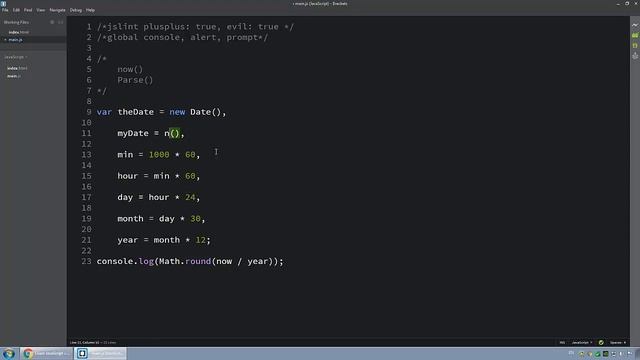Click the number 30 on line 19
This screenshot has width=640, height=360.
[x=195, y=218]
